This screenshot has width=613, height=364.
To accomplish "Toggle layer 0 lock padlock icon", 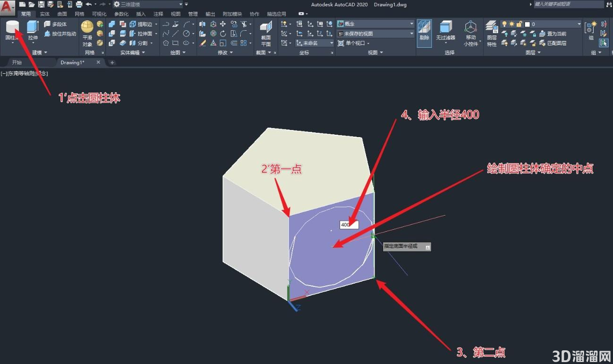I will [x=519, y=24].
